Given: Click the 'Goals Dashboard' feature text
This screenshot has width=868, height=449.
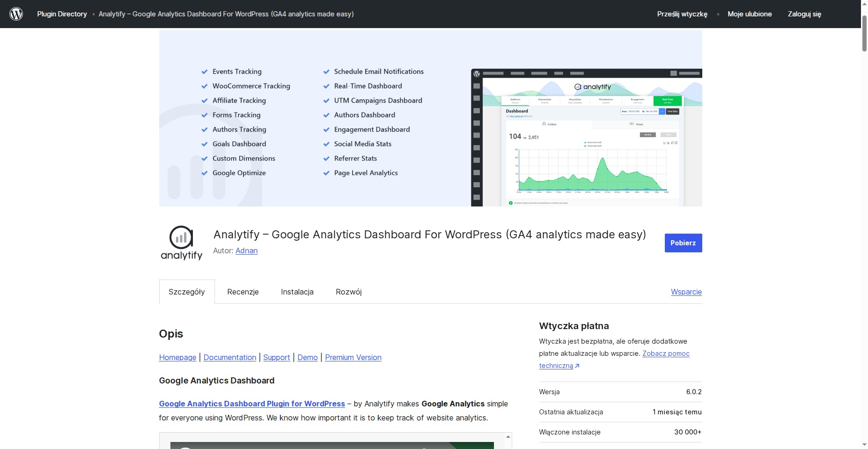Looking at the screenshot, I should 239,144.
